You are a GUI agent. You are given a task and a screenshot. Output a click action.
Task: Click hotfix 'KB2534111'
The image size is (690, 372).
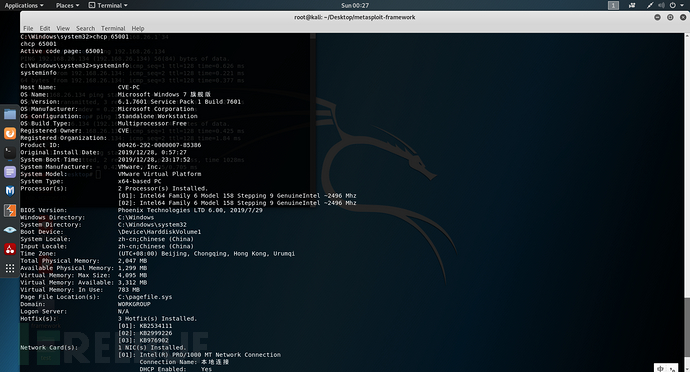(x=156, y=326)
